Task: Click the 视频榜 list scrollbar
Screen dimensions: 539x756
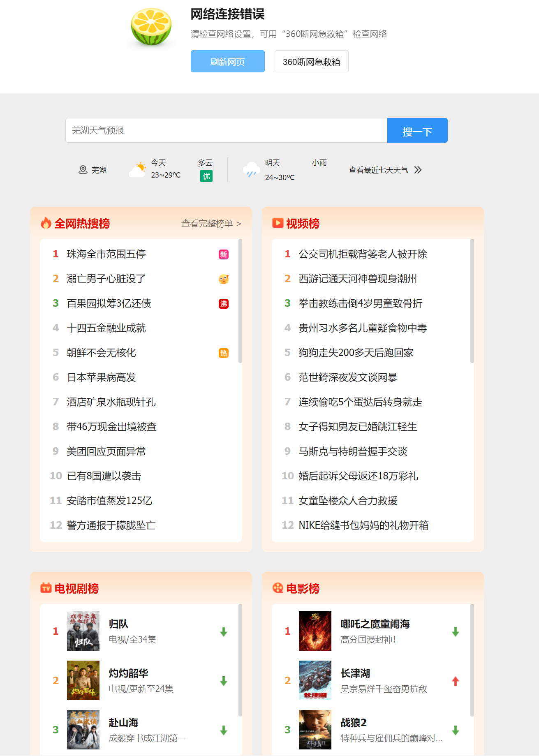Action: [x=472, y=301]
